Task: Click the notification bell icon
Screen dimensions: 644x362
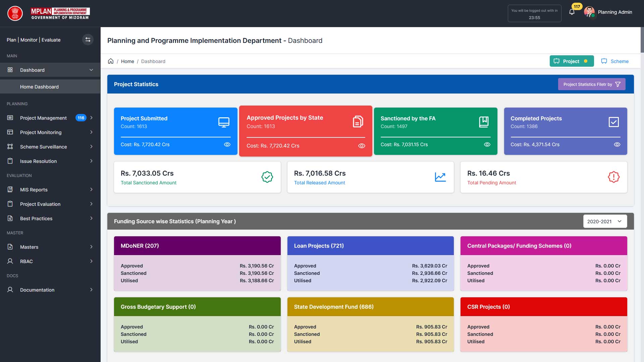Action: [572, 12]
